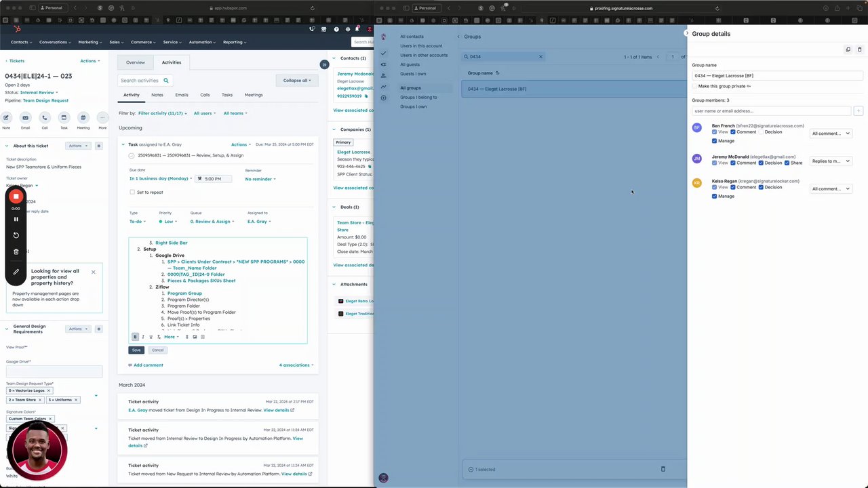Close the property history tip banner
The height and width of the screenshot is (488, 868).
[x=93, y=272]
